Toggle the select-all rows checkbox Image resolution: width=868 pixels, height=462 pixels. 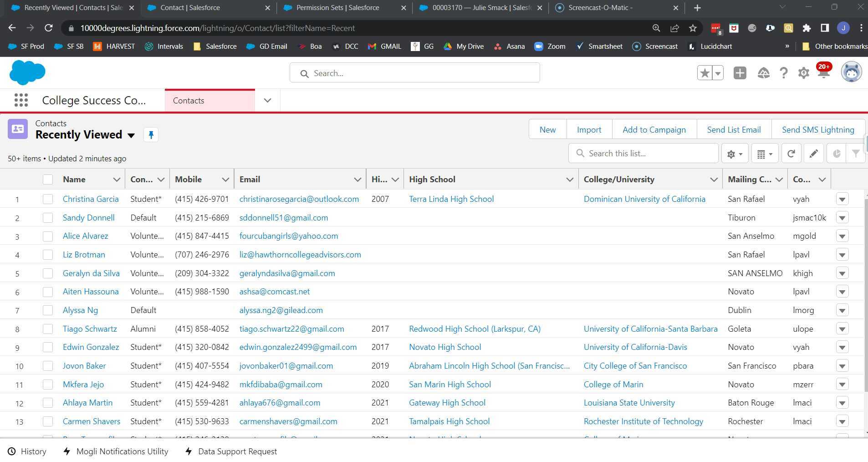tap(48, 180)
